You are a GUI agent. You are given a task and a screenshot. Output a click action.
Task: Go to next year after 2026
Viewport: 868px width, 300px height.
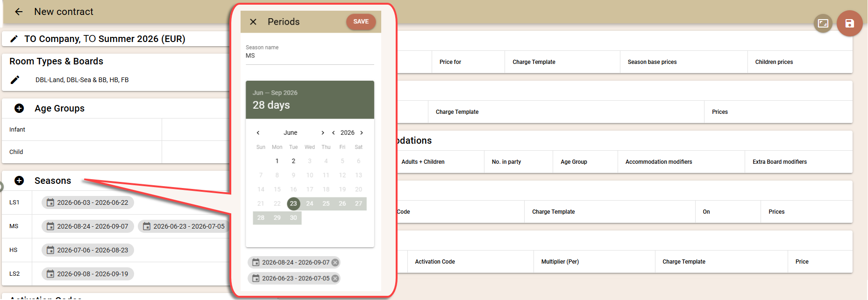pyautogui.click(x=362, y=133)
